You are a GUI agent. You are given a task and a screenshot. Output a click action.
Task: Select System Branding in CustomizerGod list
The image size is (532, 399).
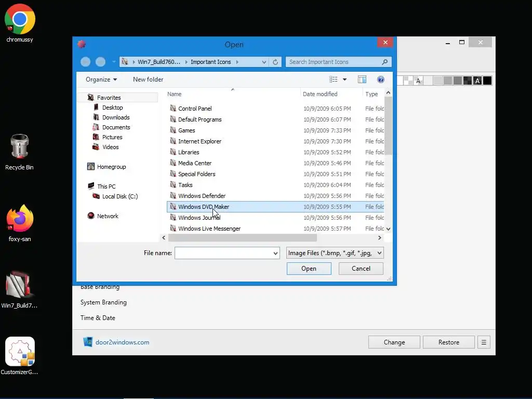click(103, 302)
